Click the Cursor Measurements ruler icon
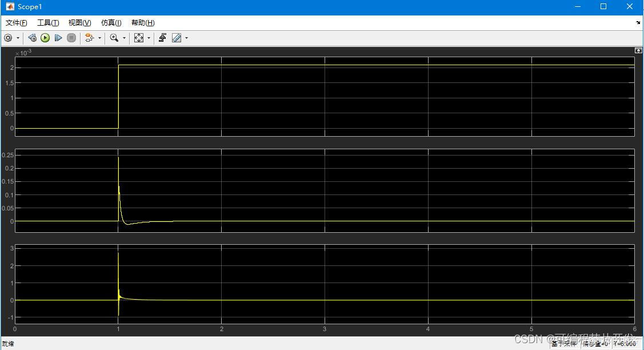Screen dimensions: 644x350 coord(177,38)
